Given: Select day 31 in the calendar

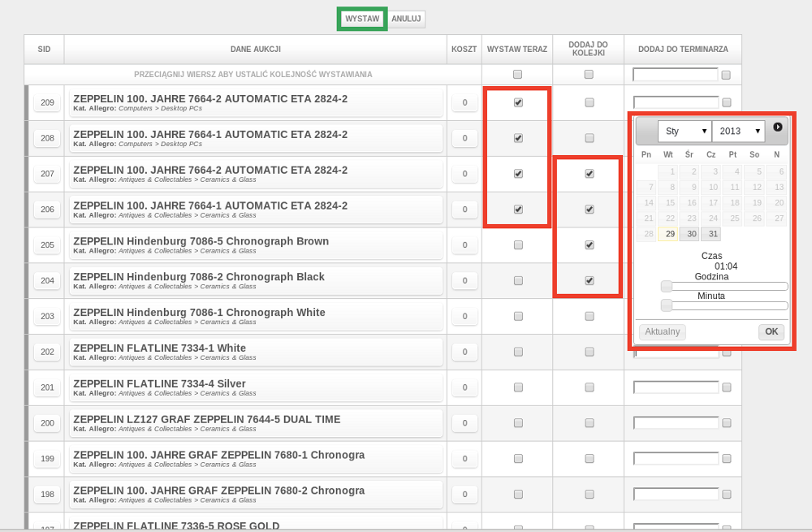Looking at the screenshot, I should tap(711, 234).
